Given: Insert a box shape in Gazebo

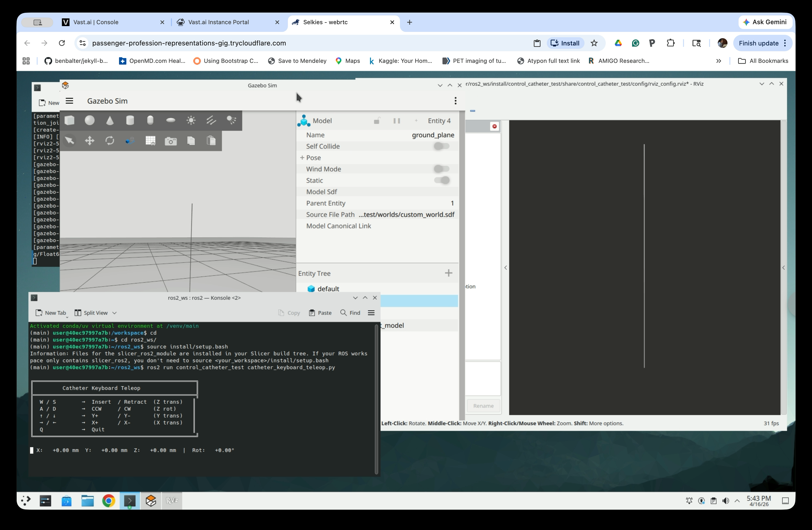Looking at the screenshot, I should pyautogui.click(x=70, y=120).
